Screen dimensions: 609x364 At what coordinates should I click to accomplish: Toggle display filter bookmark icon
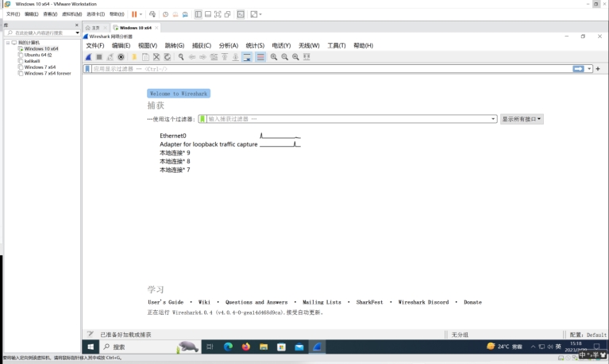tap(87, 69)
